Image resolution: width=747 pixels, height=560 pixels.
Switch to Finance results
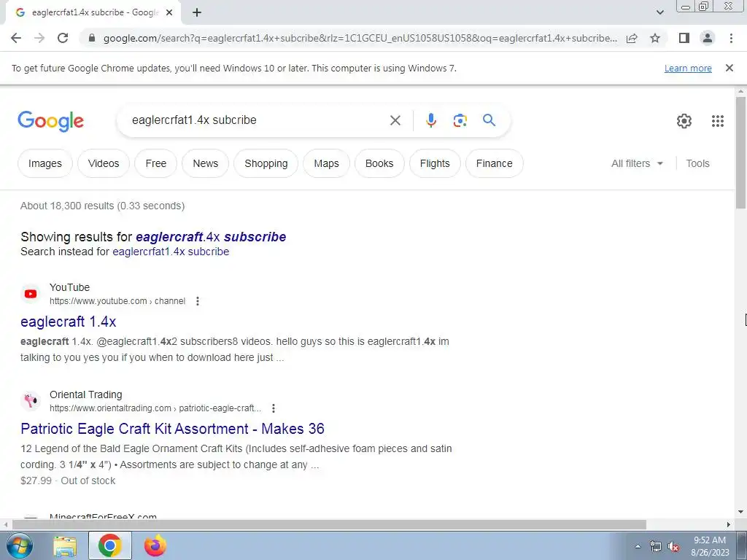tap(494, 163)
